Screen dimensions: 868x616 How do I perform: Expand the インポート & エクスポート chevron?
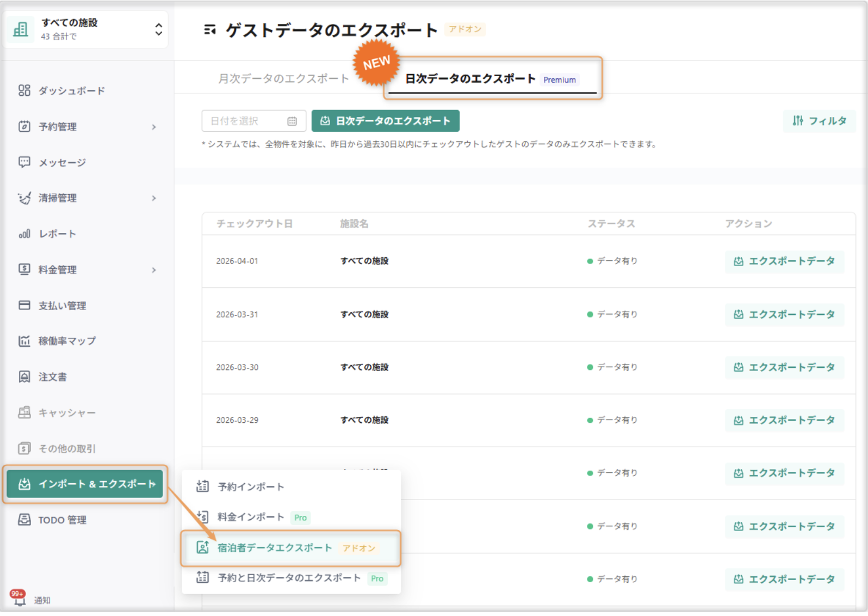click(153, 484)
